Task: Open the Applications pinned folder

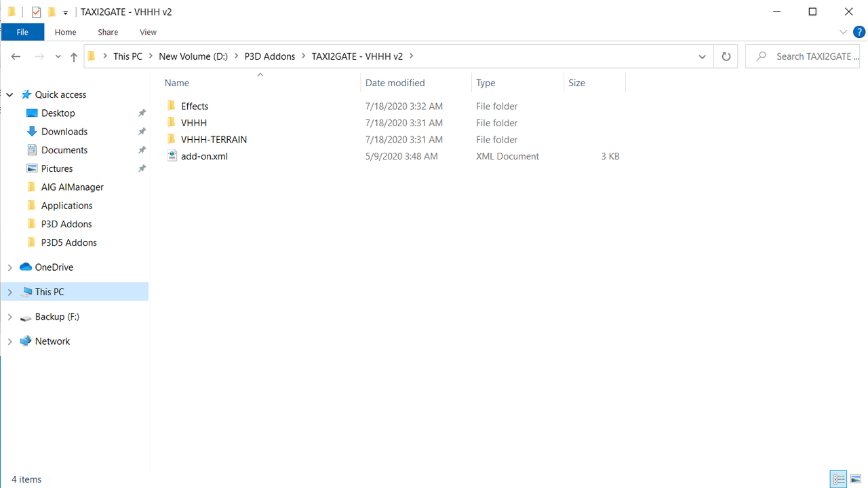Action: coord(66,206)
